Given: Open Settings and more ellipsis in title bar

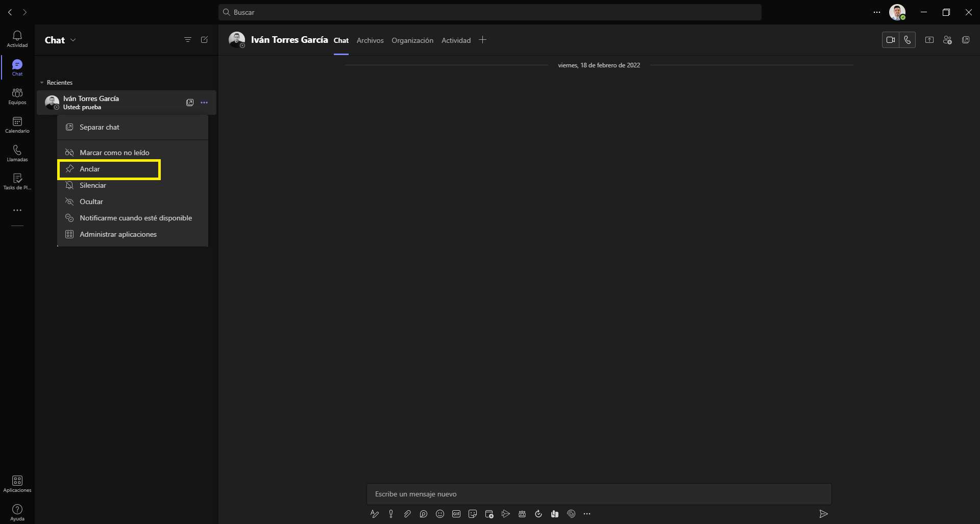Looking at the screenshot, I should [x=877, y=12].
